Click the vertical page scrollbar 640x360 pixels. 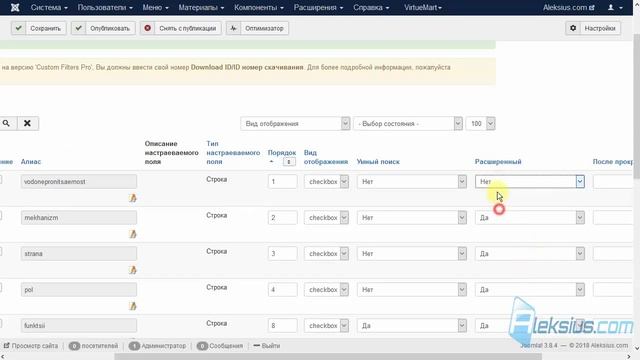click(636, 106)
